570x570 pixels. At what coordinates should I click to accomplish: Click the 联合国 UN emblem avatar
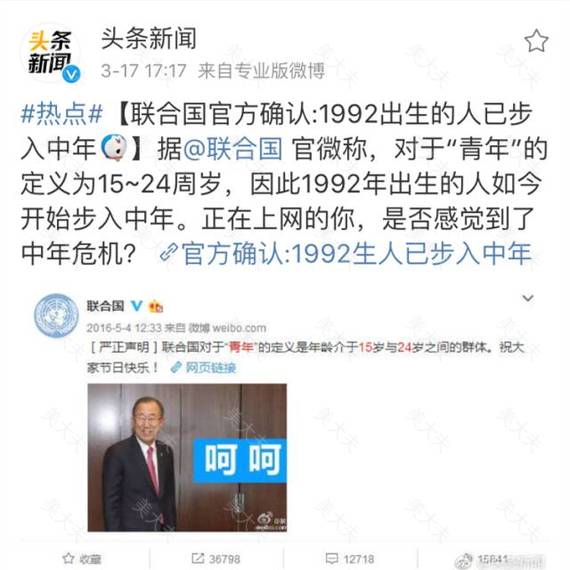coord(56,316)
